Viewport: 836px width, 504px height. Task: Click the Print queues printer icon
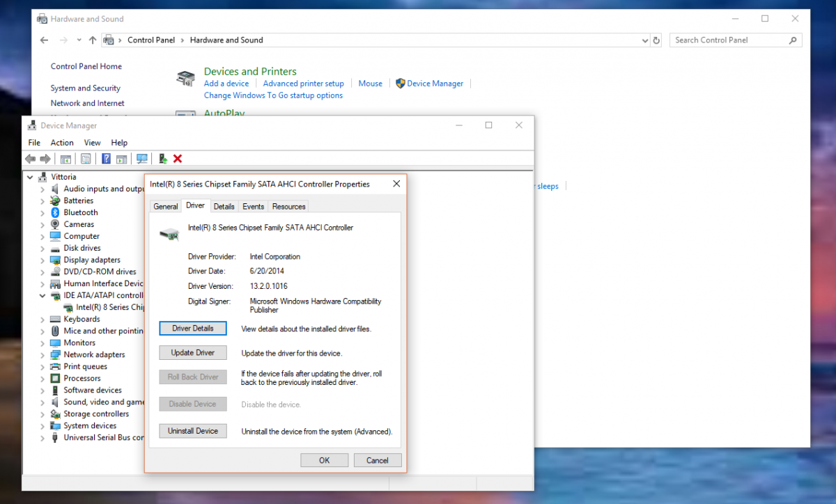pyautogui.click(x=56, y=366)
